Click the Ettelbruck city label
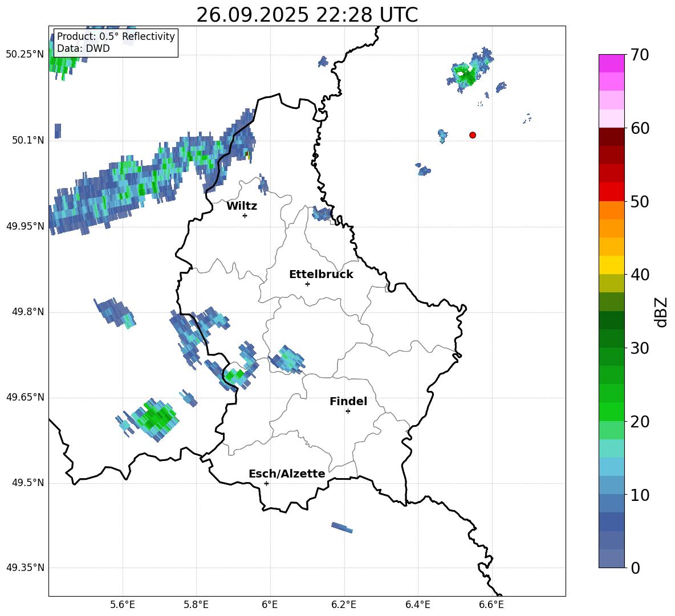The image size is (675, 616). coord(321,275)
